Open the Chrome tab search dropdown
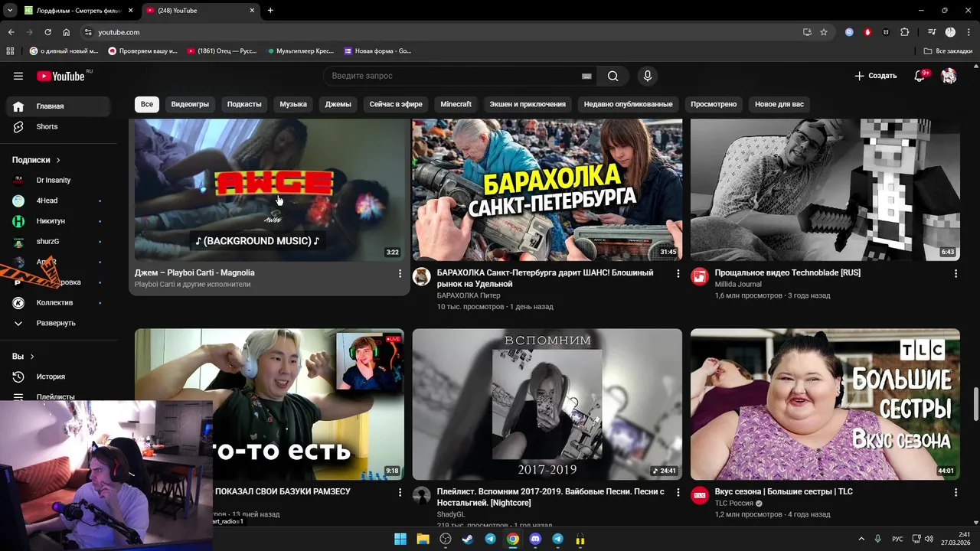 (10, 10)
